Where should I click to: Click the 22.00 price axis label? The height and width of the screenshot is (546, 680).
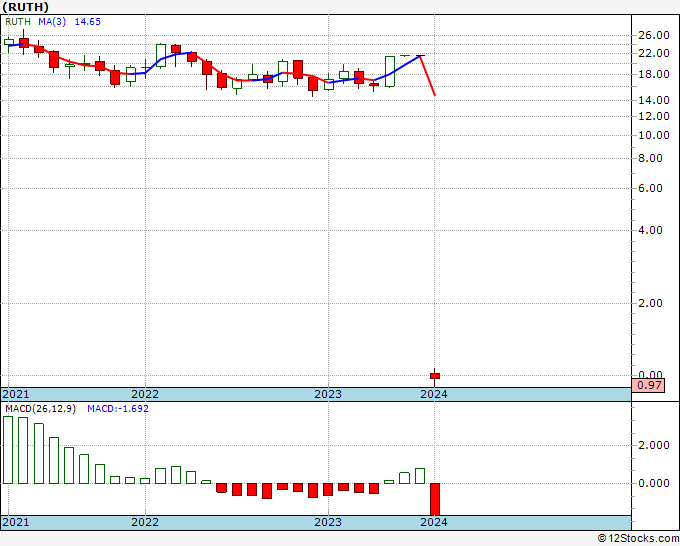pyautogui.click(x=654, y=53)
